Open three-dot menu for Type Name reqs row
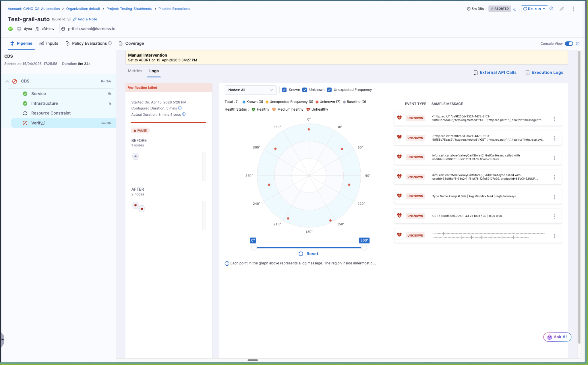Viewport: 588px width, 365px height. (554, 197)
